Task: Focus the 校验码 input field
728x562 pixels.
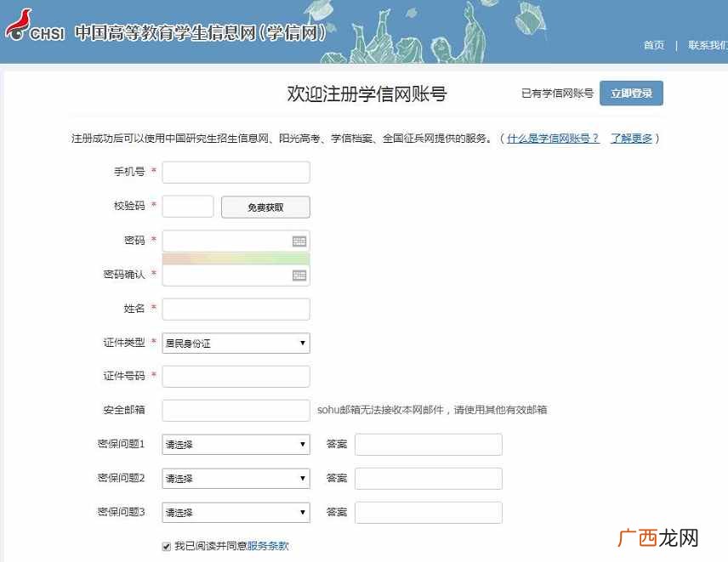Action: point(188,207)
